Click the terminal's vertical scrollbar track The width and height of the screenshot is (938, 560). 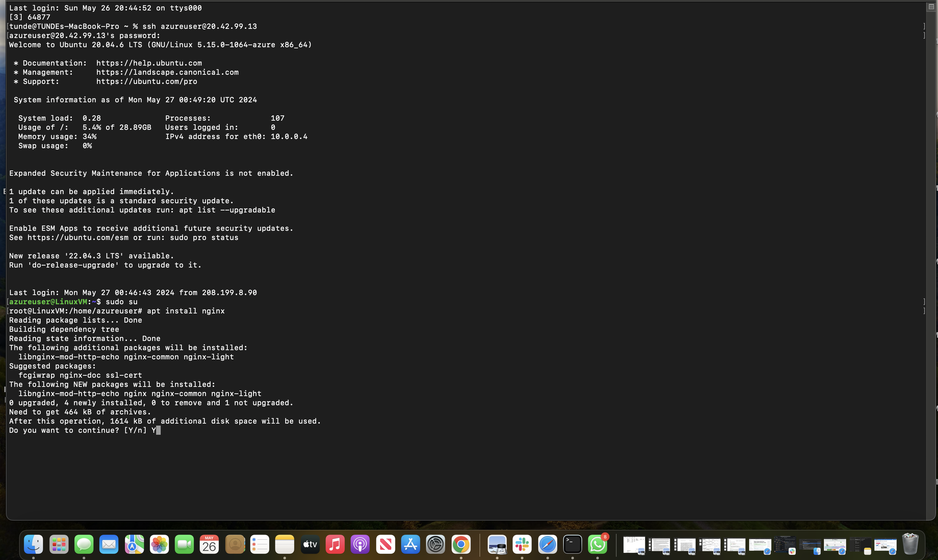931,264
